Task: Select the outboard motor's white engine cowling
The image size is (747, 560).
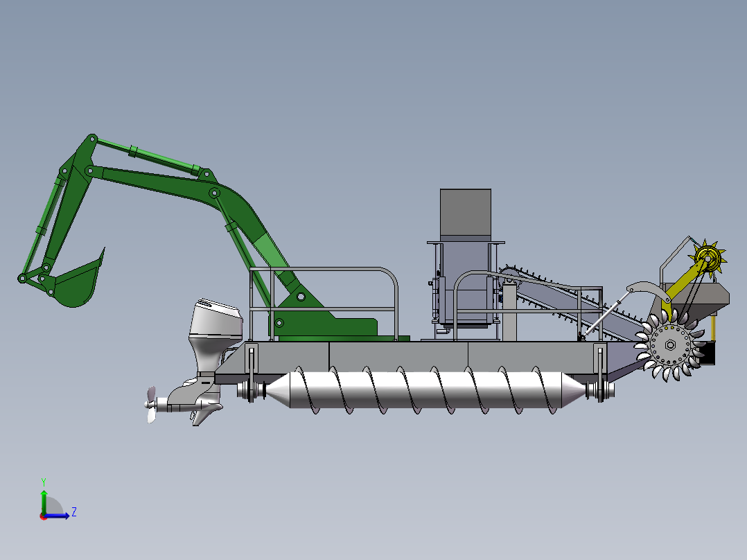Action: 216,320
